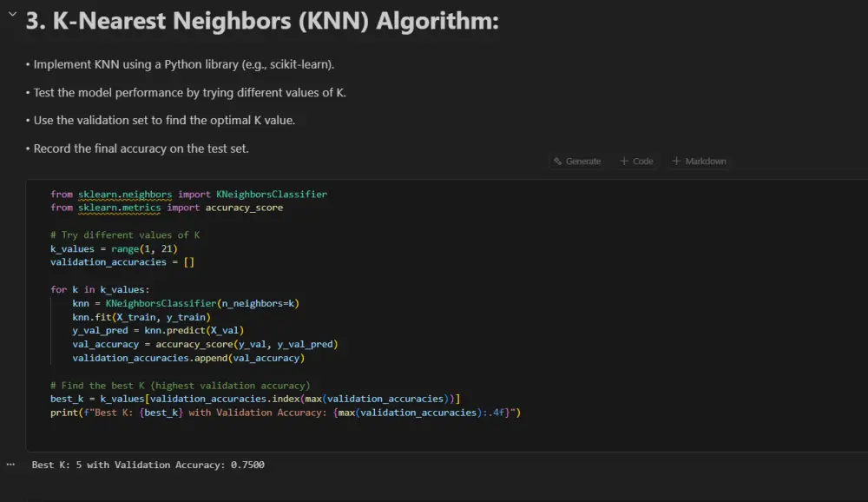Select the heading '3. K-Nearest Neighbors (KNN) Algorithm'
The width and height of the screenshot is (868, 502).
click(x=259, y=20)
